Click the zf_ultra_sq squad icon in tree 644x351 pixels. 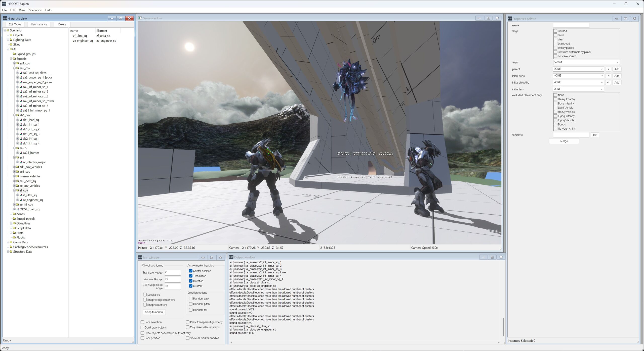pyautogui.click(x=21, y=195)
